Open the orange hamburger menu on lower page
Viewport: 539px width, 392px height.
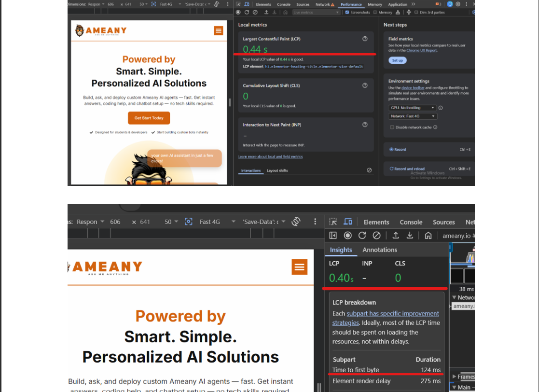click(299, 267)
